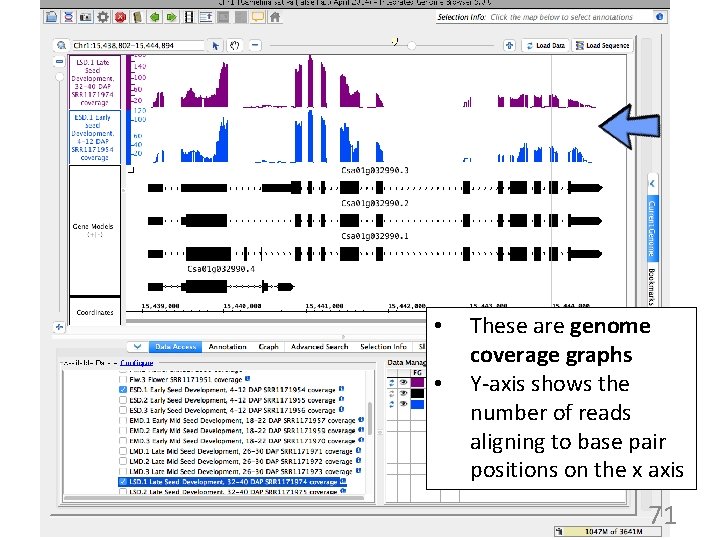Screen dimensions: 720x540
Task: Uncheck LSD.1 Late Seed Development coverage
Action: pyautogui.click(x=123, y=482)
